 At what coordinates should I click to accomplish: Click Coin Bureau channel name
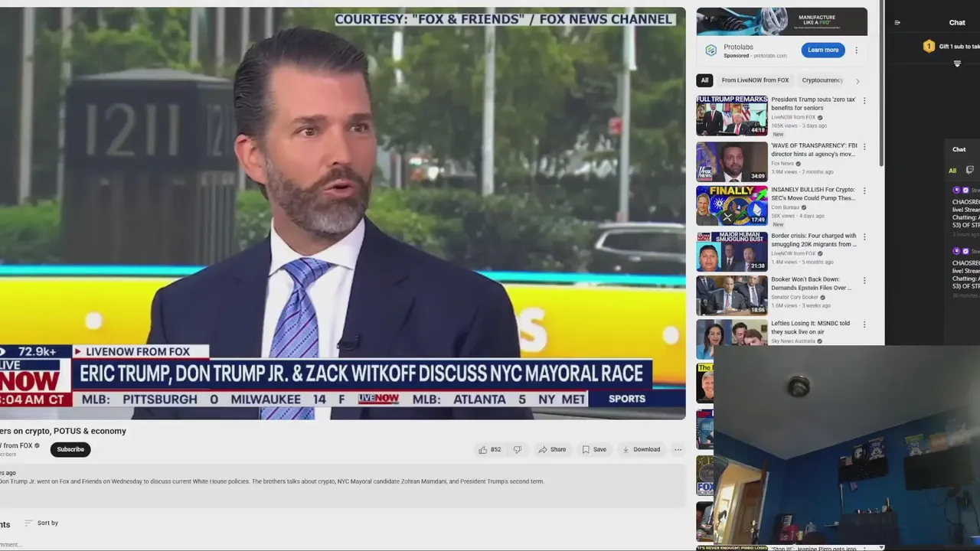tap(785, 207)
